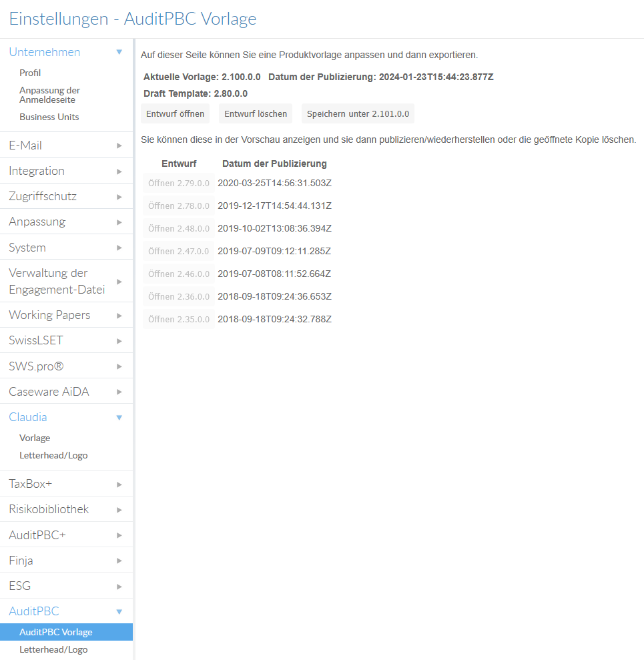
Task: Expand the ESG section arrow
Action: click(x=119, y=587)
